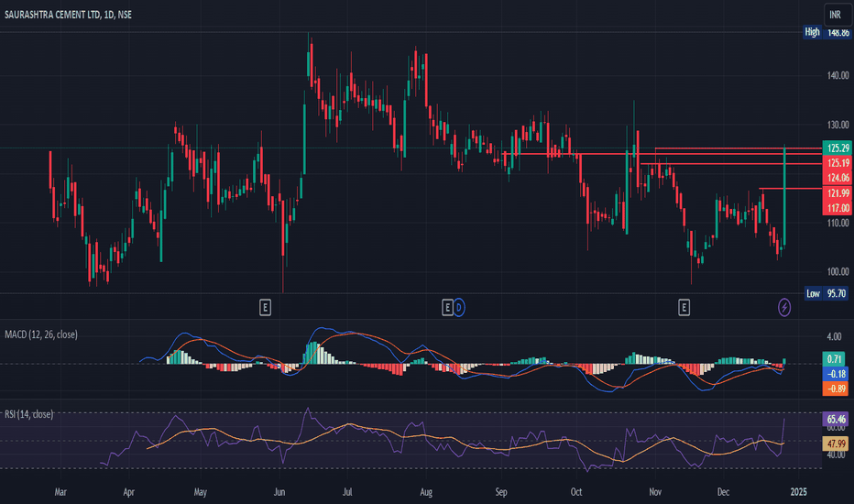Click the Jun label on time axis
Screen dimensions: 854x504
click(279, 492)
